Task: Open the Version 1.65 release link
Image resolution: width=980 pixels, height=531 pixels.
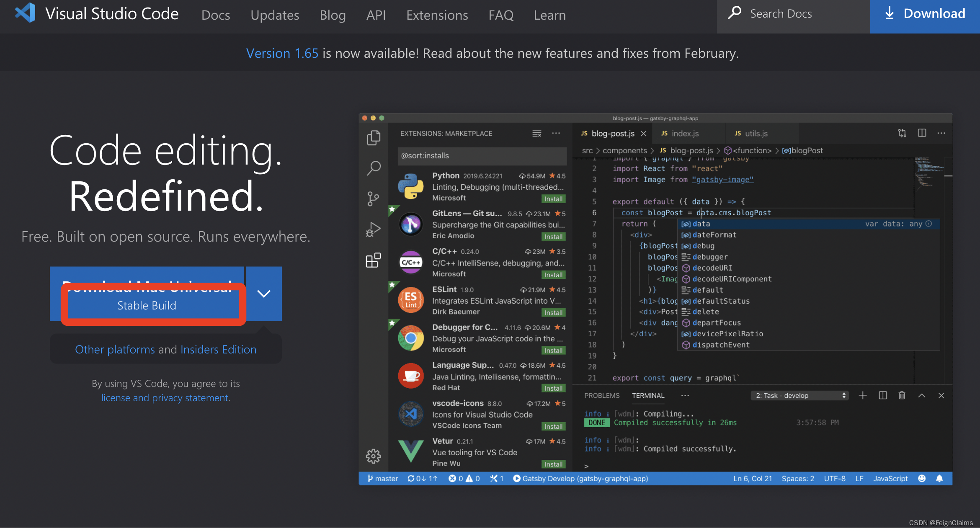Action: click(x=282, y=53)
